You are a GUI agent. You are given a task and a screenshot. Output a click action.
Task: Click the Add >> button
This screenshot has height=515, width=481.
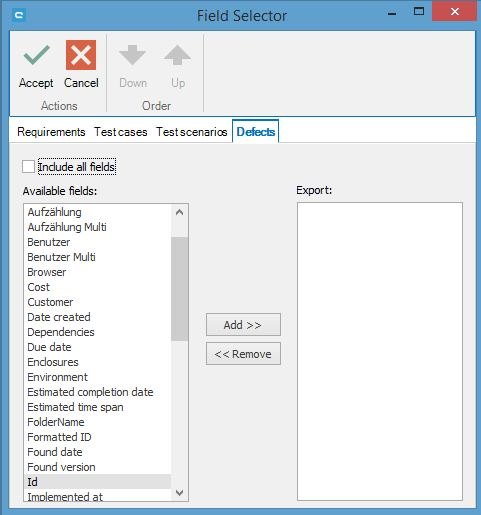(x=243, y=325)
